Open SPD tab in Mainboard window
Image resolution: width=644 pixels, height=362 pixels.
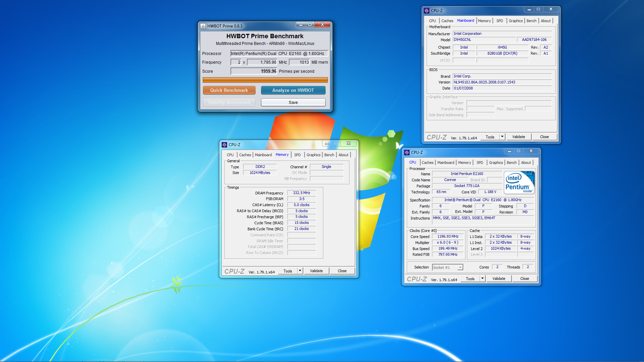(500, 21)
